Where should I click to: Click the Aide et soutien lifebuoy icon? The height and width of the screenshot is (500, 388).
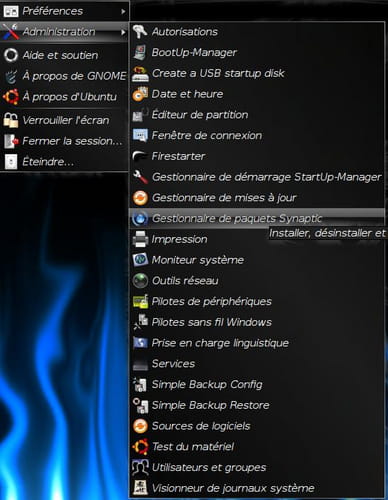coord(11,55)
